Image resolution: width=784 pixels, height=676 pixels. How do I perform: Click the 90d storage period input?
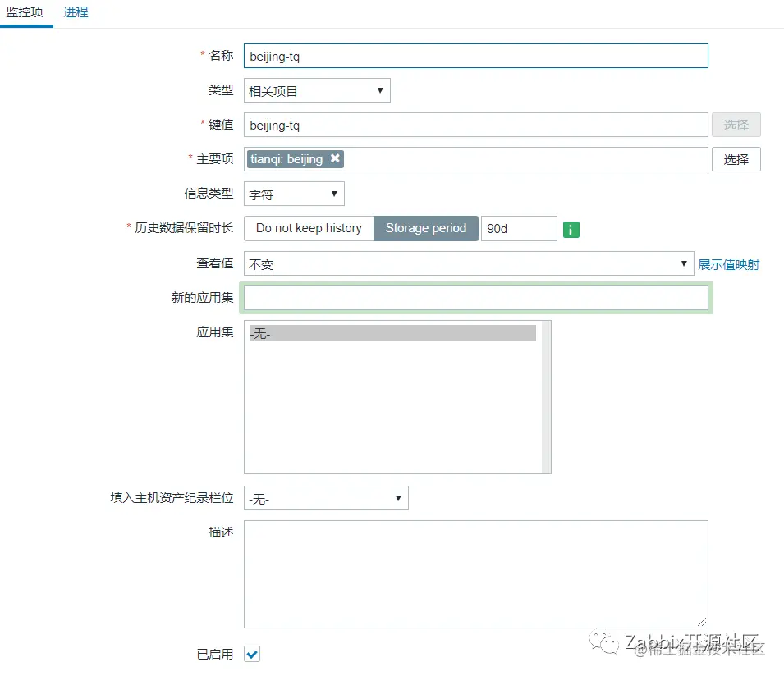519,228
